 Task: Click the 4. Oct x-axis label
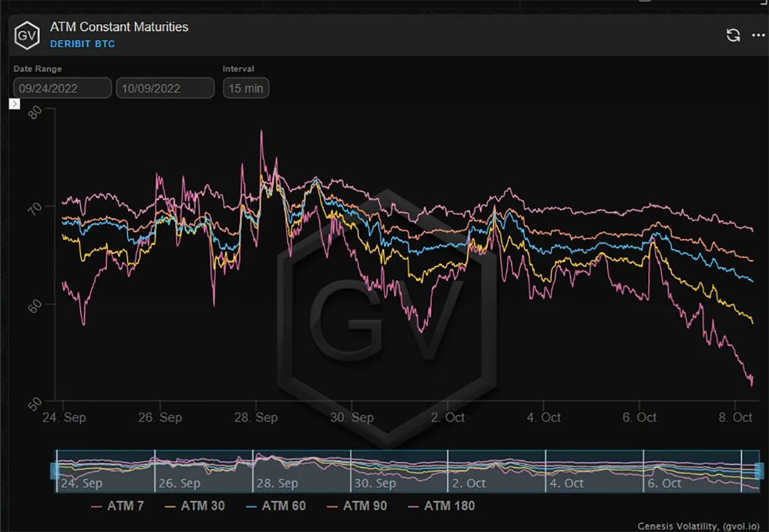[543, 418]
